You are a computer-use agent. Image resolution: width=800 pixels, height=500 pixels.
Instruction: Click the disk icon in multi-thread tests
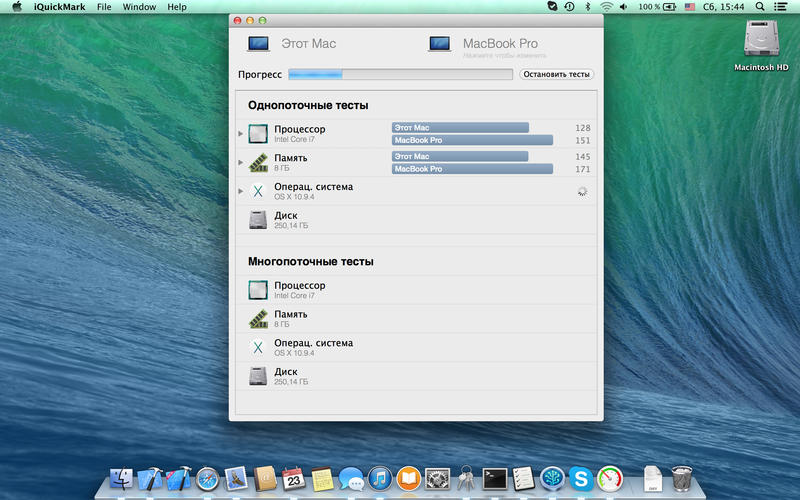[258, 376]
